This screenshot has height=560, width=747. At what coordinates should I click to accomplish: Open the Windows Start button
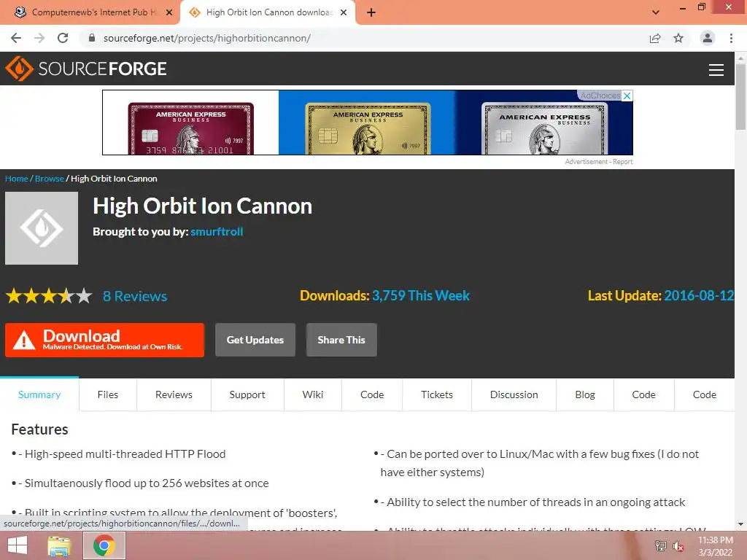tap(18, 545)
